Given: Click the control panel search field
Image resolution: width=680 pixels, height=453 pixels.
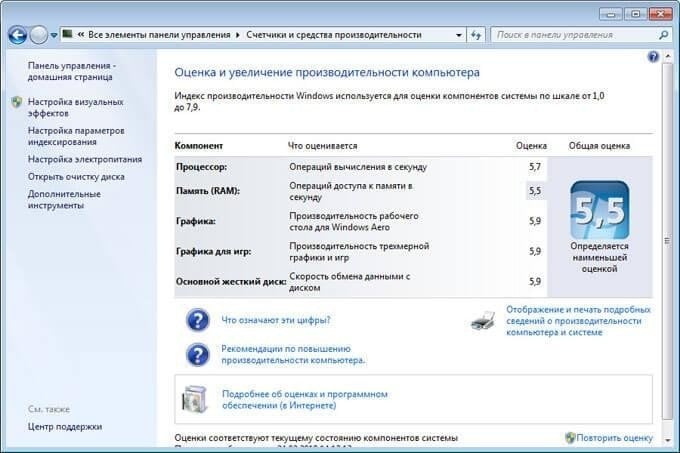Looking at the screenshot, I should tap(575, 35).
